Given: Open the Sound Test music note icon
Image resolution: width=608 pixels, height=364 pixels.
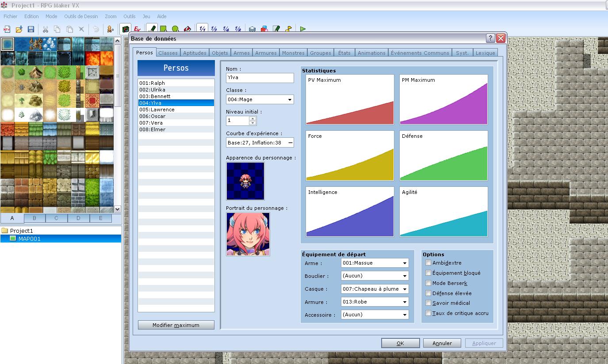Looking at the screenshot, I should point(288,29).
